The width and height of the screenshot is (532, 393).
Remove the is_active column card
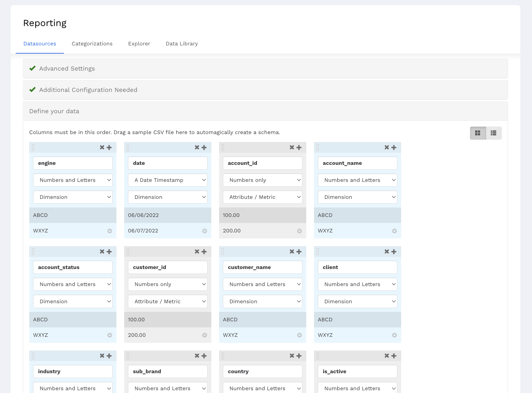click(387, 356)
